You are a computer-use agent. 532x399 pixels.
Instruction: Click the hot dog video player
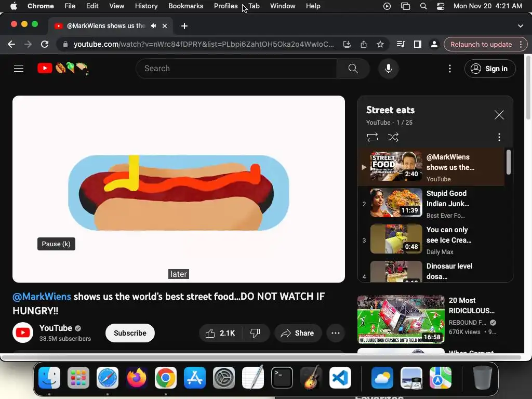179,189
